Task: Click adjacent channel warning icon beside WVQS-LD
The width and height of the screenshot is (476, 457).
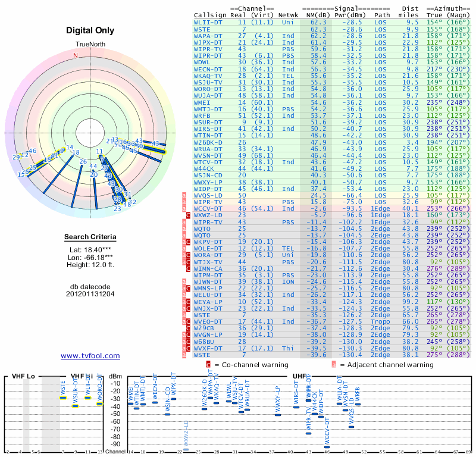Action: 184,195
